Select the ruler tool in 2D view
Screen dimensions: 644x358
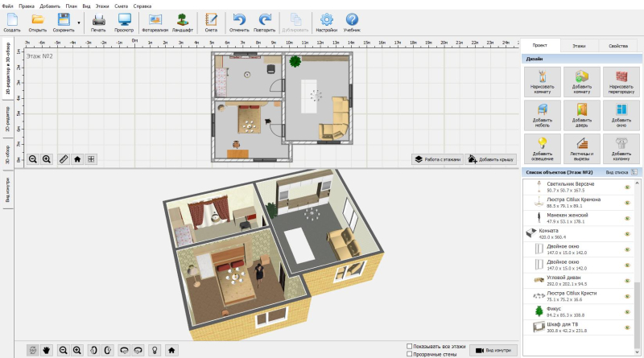pyautogui.click(x=64, y=159)
